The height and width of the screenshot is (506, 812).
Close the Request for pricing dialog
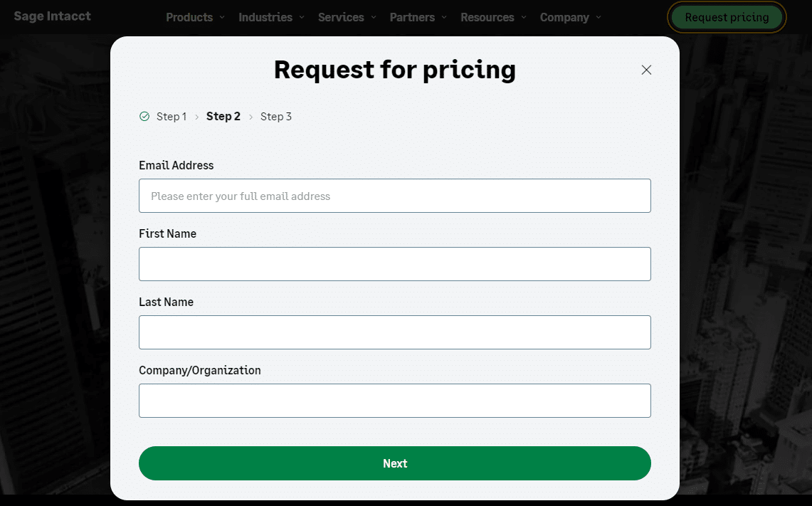point(646,70)
